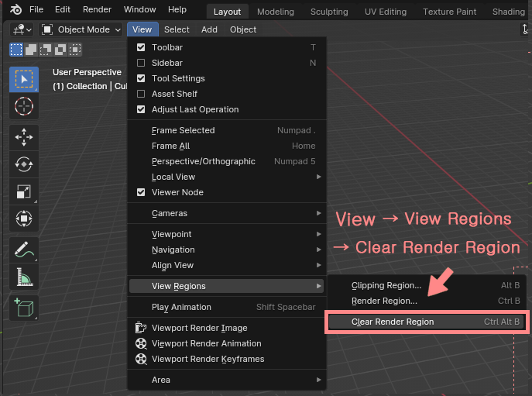Image resolution: width=532 pixels, height=396 pixels.
Task: Choose Render Region...
Action: tap(427, 301)
